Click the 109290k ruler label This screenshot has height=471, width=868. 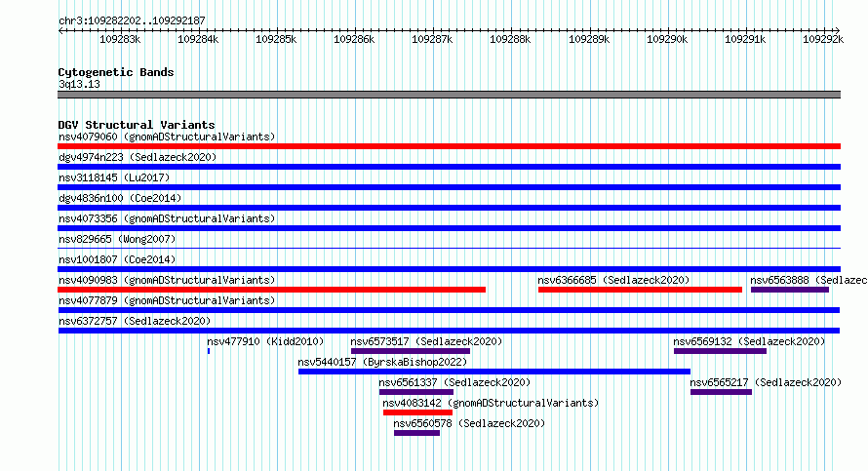[667, 39]
